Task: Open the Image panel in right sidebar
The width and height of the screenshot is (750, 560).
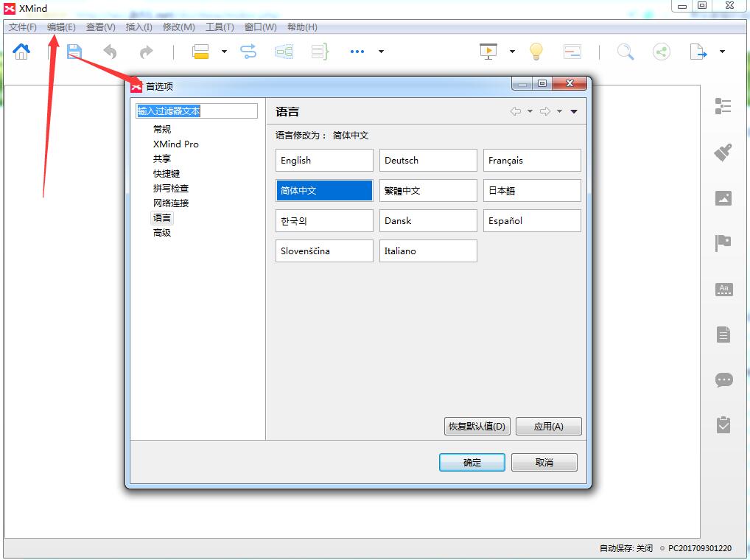Action: click(x=723, y=197)
